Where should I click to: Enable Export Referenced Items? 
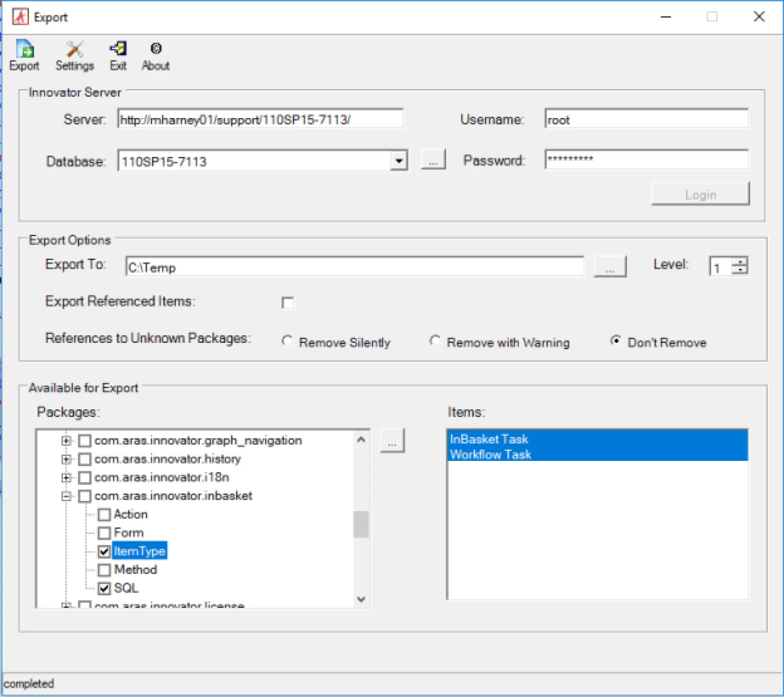pyautogui.click(x=287, y=303)
